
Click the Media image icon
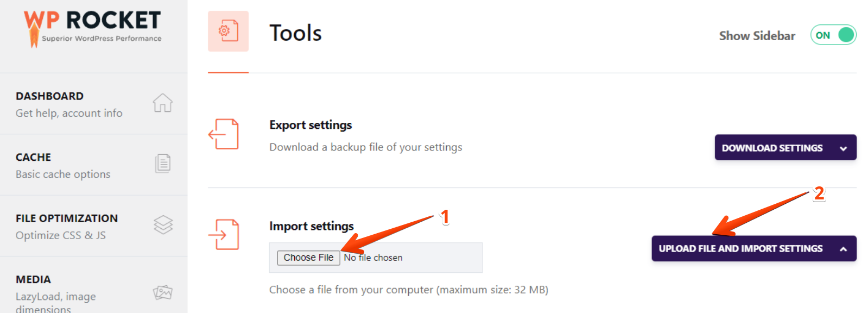(162, 292)
